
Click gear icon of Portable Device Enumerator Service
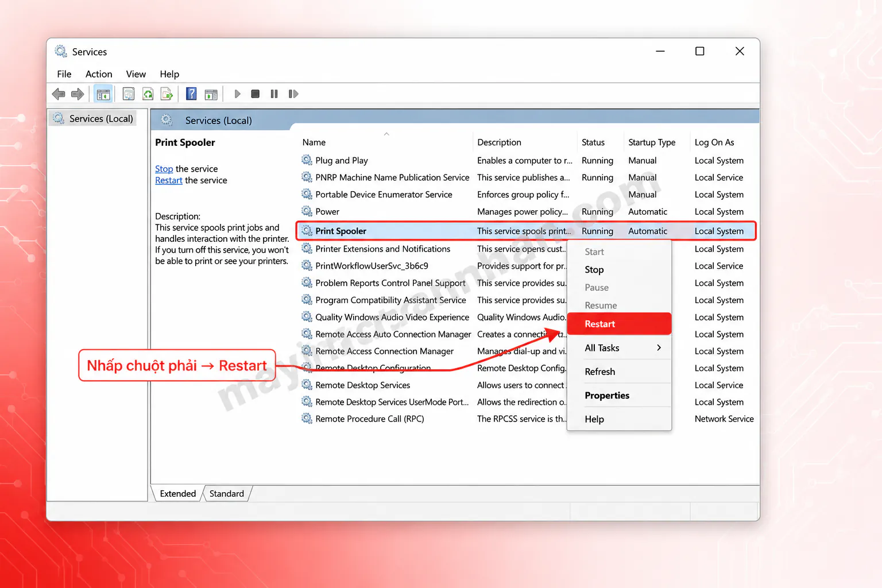pos(307,194)
